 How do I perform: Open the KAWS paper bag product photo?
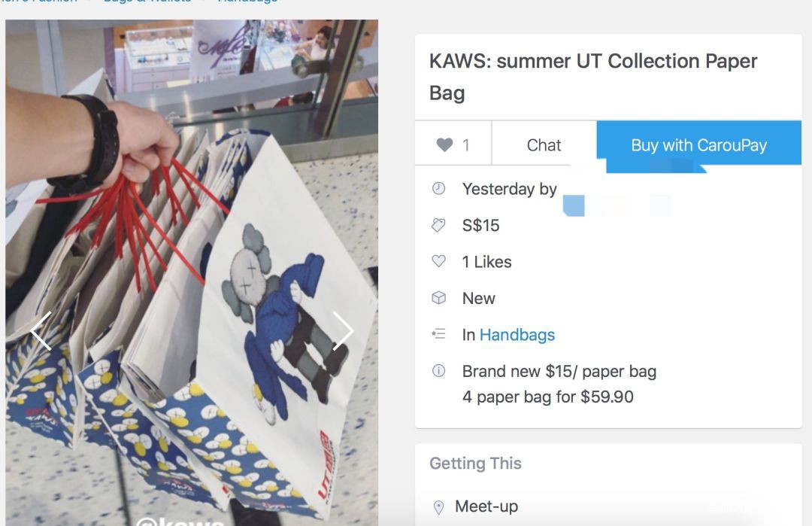pos(192,272)
